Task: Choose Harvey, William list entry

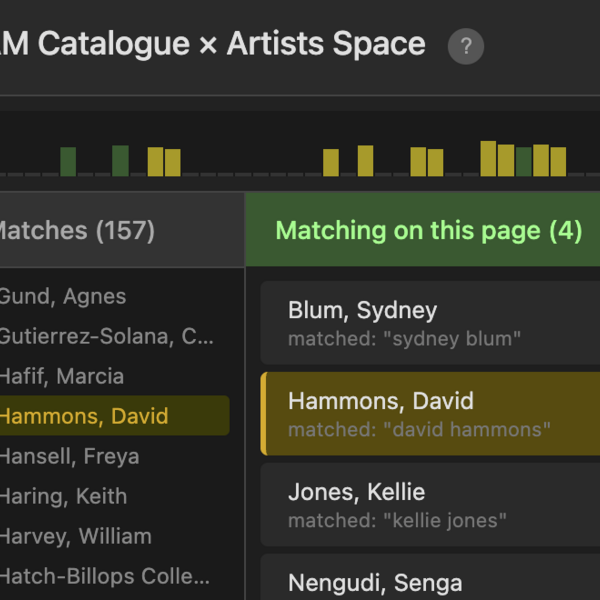Action: click(x=76, y=536)
